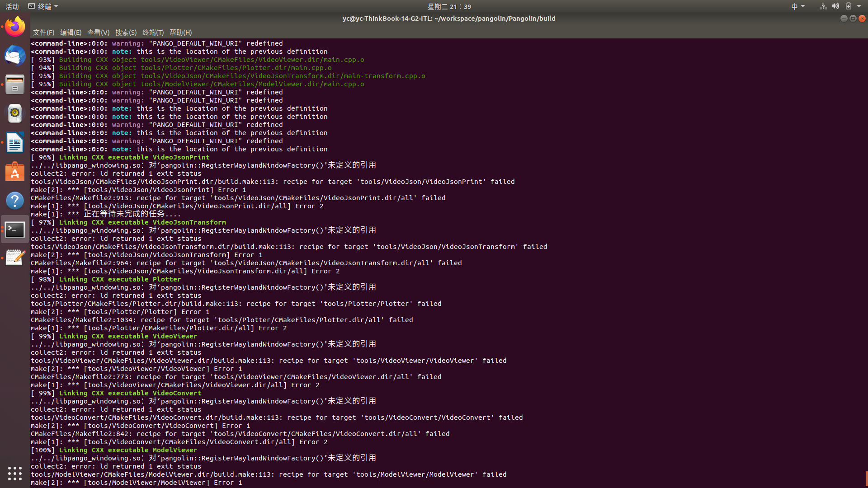Open the 查看(V) menu
Image resolution: width=868 pixels, height=488 pixels.
(98, 32)
